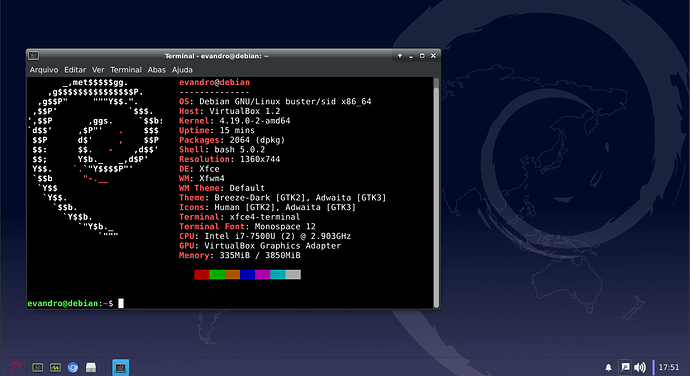Click the WM Theme line 'Default'

(x=222, y=188)
